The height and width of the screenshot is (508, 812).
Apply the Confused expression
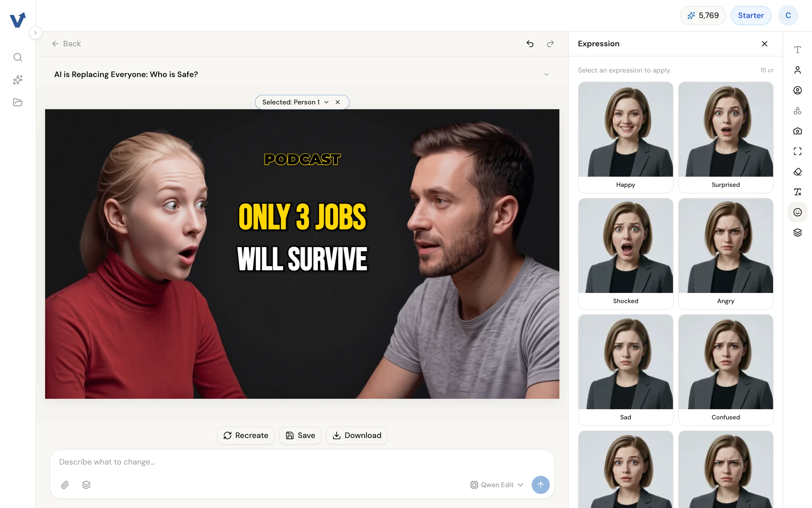pos(726,370)
